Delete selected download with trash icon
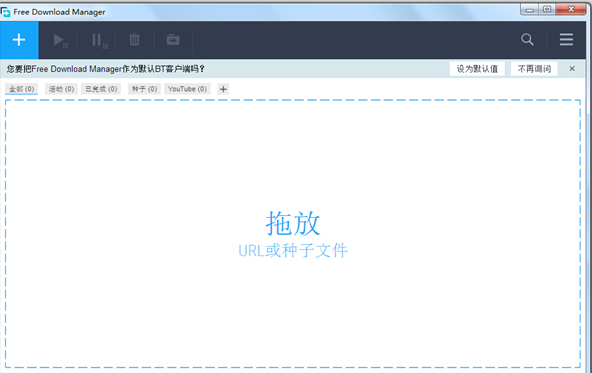The width and height of the screenshot is (592, 373). [134, 40]
